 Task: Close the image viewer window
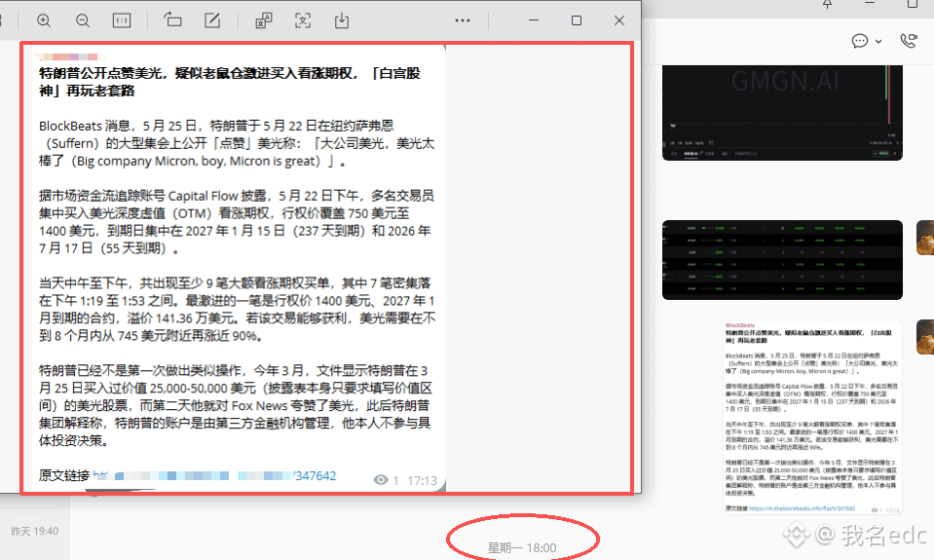pos(618,20)
